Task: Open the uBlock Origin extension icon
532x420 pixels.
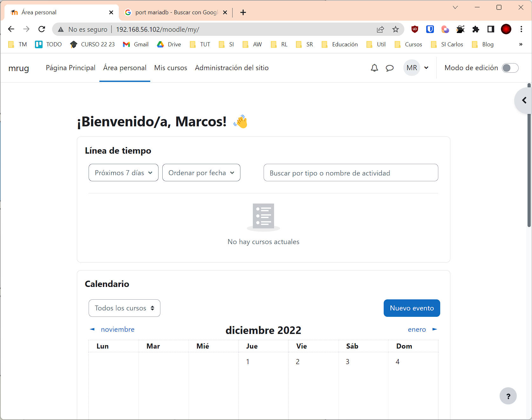Action: click(414, 30)
